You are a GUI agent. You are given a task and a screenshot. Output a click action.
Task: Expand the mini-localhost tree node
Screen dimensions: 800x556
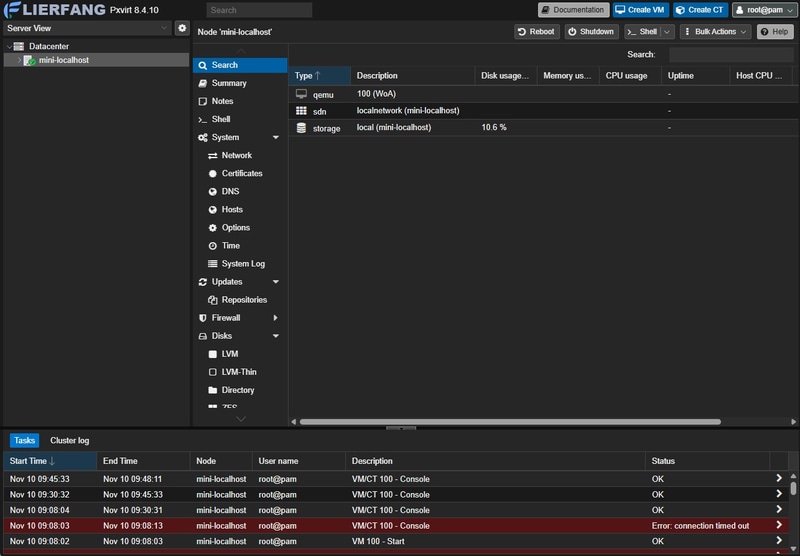[x=19, y=60]
